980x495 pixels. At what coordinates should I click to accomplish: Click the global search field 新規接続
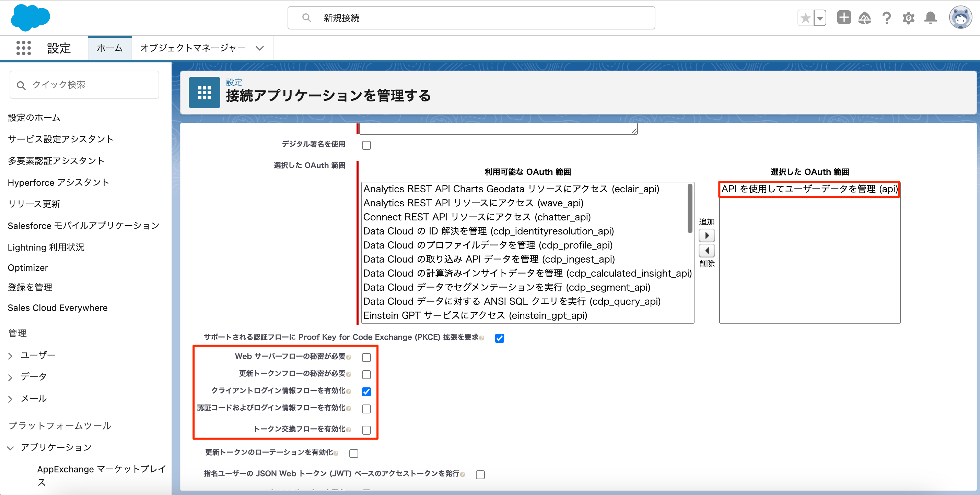(x=471, y=18)
